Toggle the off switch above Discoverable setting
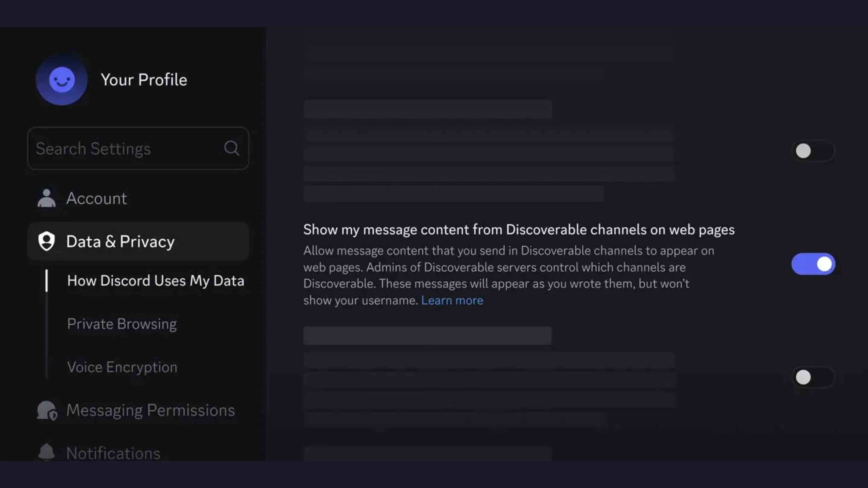Viewport: 868px width, 488px height. click(813, 151)
